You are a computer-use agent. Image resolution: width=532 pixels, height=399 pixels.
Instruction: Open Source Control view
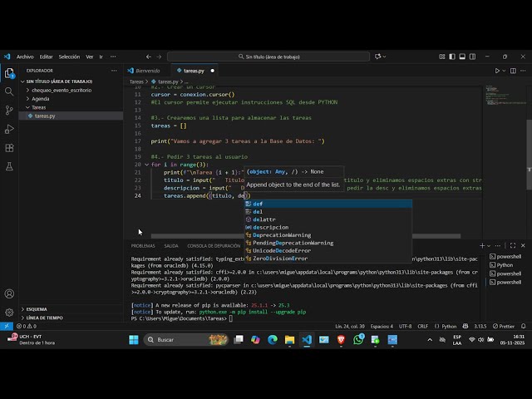[x=9, y=110]
